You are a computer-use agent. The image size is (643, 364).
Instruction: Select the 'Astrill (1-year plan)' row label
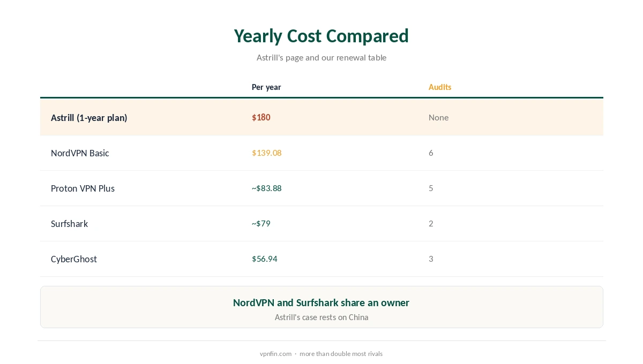pos(89,118)
